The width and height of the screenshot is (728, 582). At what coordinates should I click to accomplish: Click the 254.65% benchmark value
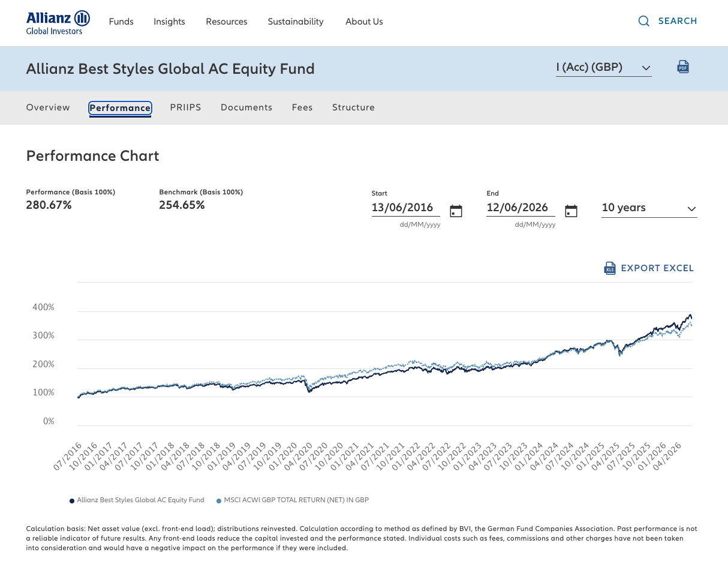(x=182, y=205)
